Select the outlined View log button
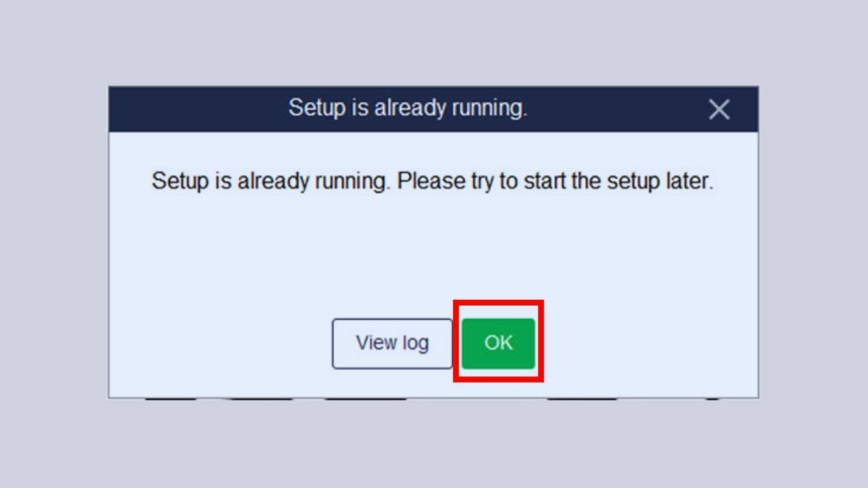The height and width of the screenshot is (488, 868). coord(392,343)
